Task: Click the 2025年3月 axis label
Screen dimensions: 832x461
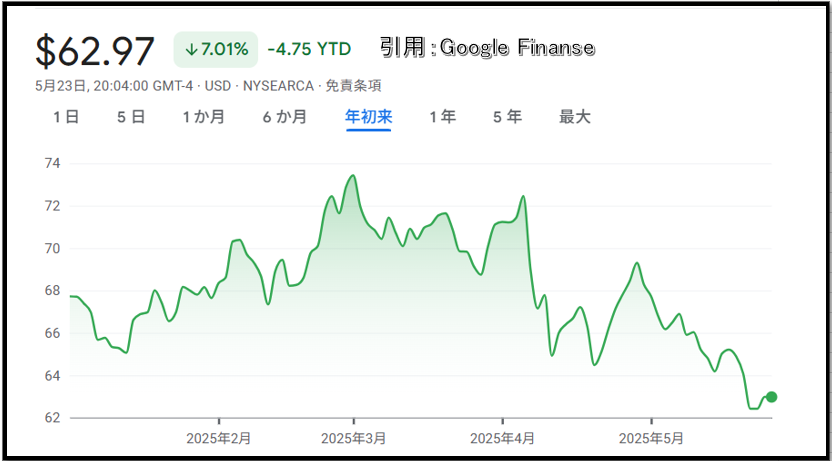Action: point(353,438)
